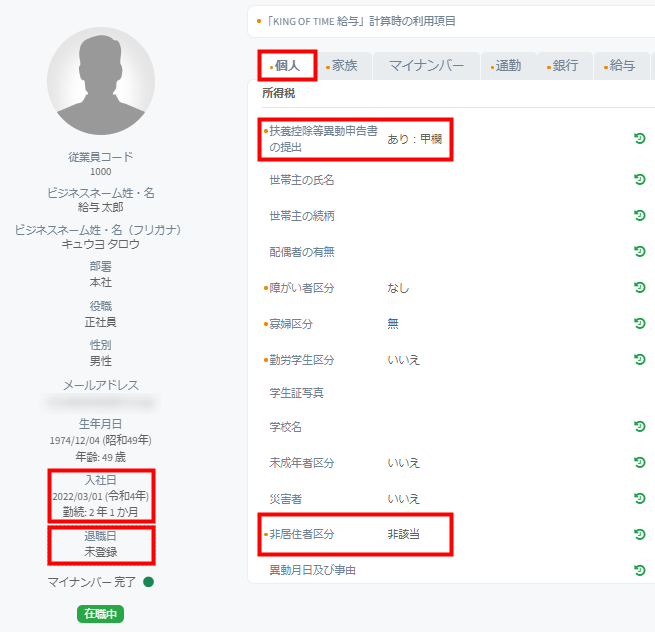Click employee code 1000
Image resolution: width=655 pixels, height=632 pixels.
[x=101, y=172]
